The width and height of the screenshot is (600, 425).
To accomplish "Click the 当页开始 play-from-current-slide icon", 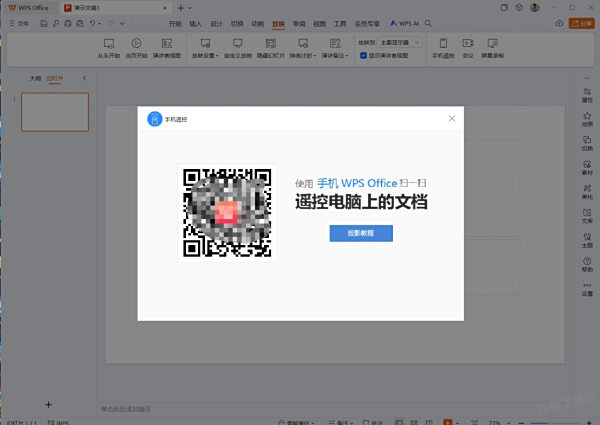I will [x=136, y=43].
